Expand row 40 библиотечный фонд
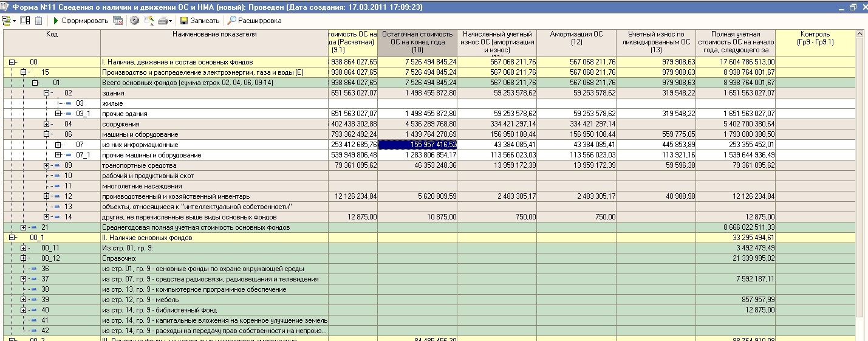 (x=23, y=310)
